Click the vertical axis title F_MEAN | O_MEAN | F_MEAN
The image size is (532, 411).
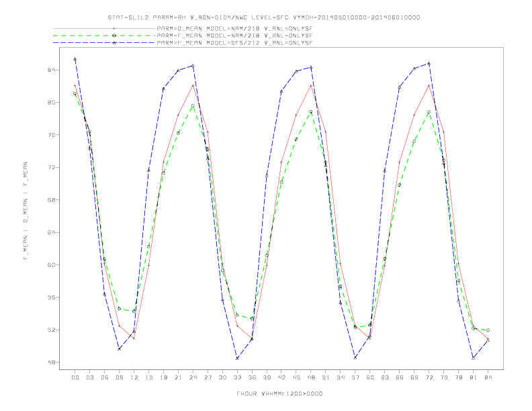(x=26, y=211)
